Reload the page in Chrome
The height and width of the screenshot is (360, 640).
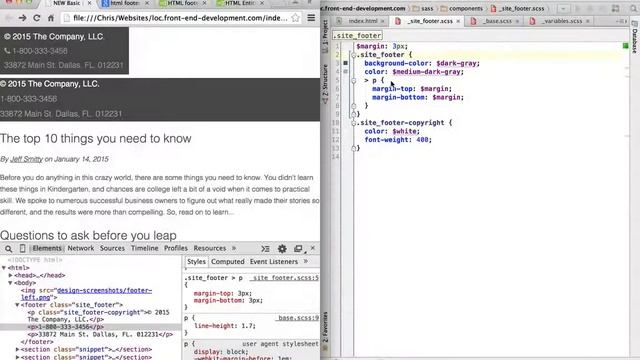point(37,18)
